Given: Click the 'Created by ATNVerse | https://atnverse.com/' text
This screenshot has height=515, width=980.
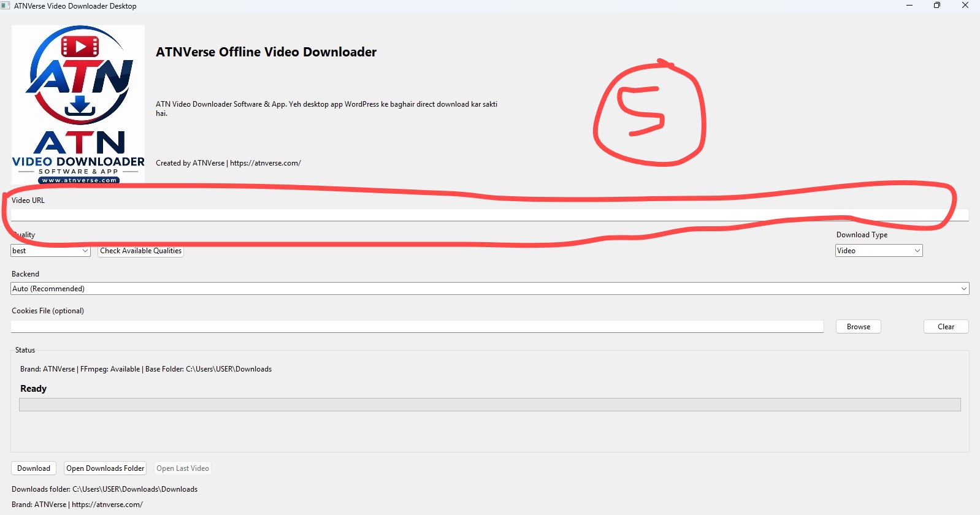Looking at the screenshot, I should [x=228, y=163].
